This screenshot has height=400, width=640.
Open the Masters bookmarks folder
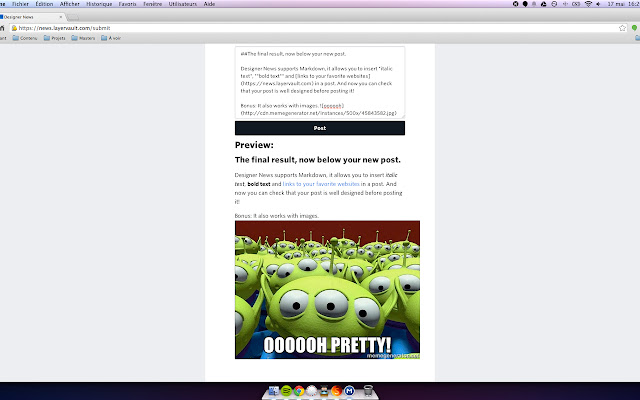83,38
